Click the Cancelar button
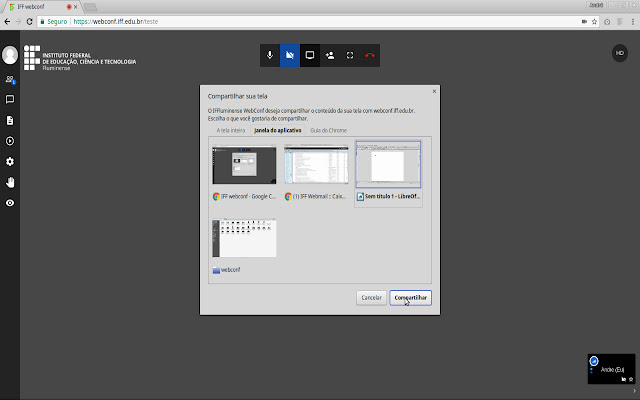 (x=371, y=298)
